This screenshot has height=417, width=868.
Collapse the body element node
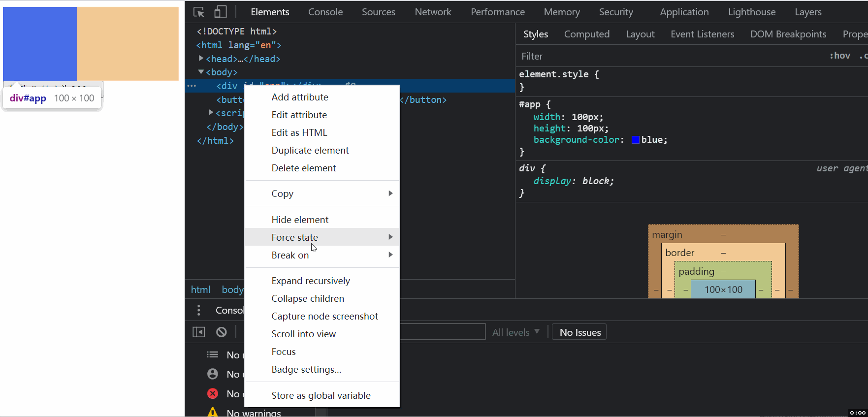pos(201,72)
